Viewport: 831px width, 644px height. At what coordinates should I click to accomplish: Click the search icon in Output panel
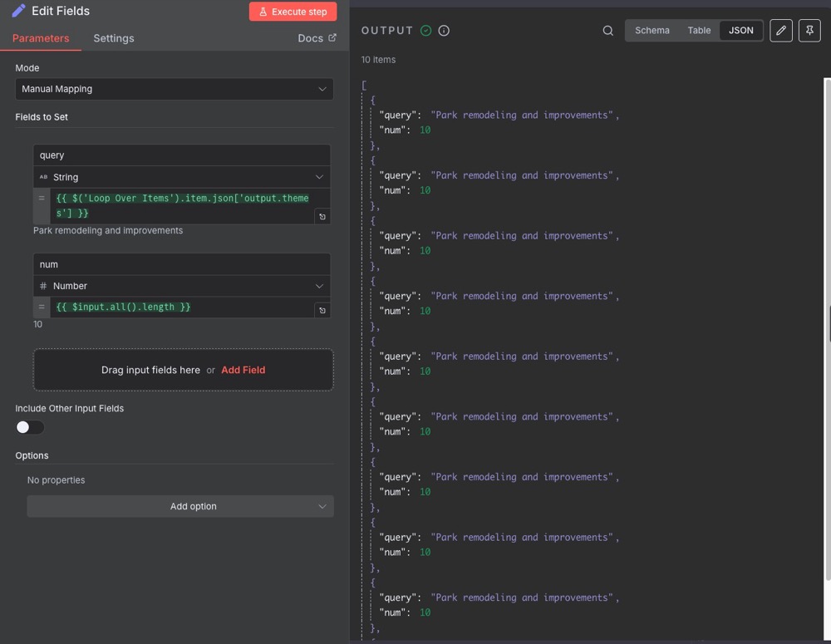608,31
